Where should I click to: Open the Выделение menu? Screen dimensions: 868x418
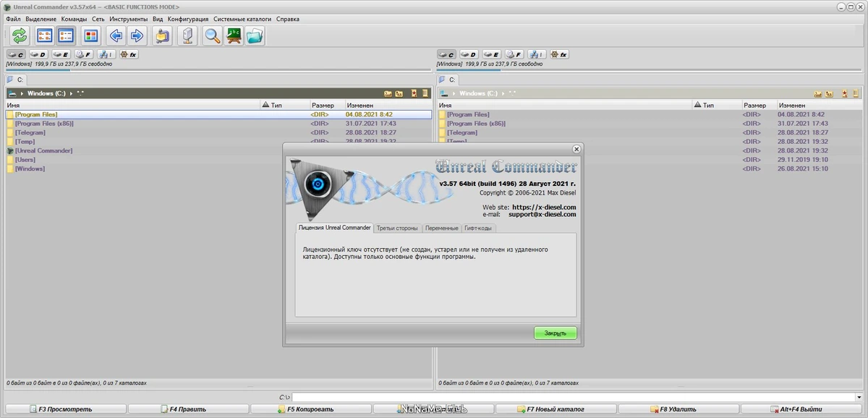(x=41, y=18)
